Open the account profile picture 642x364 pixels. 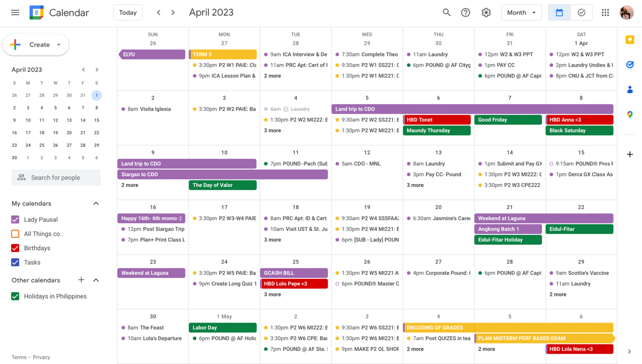(627, 12)
